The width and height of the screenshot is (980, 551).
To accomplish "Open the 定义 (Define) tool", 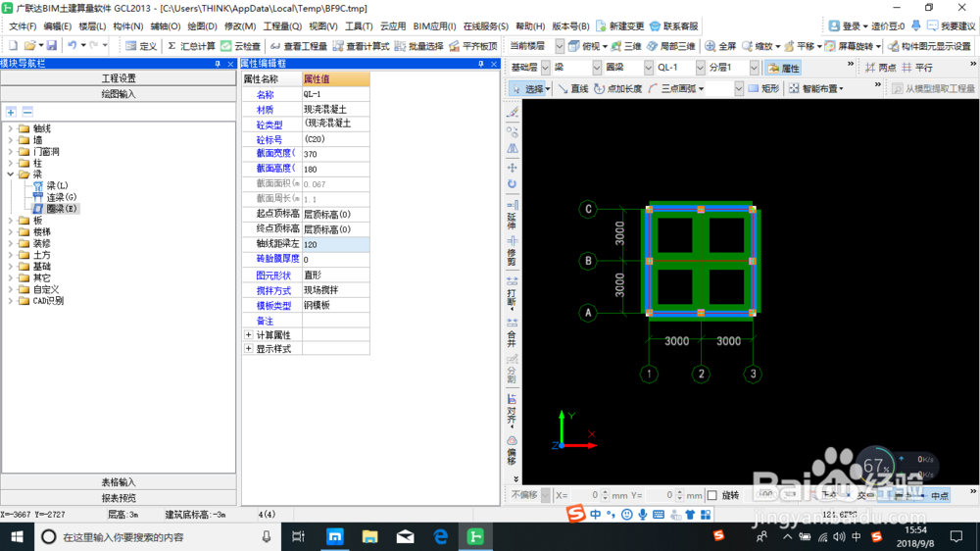I will (141, 46).
